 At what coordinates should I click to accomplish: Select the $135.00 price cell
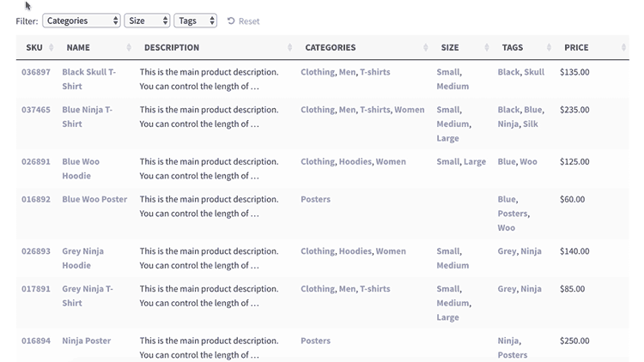point(574,72)
